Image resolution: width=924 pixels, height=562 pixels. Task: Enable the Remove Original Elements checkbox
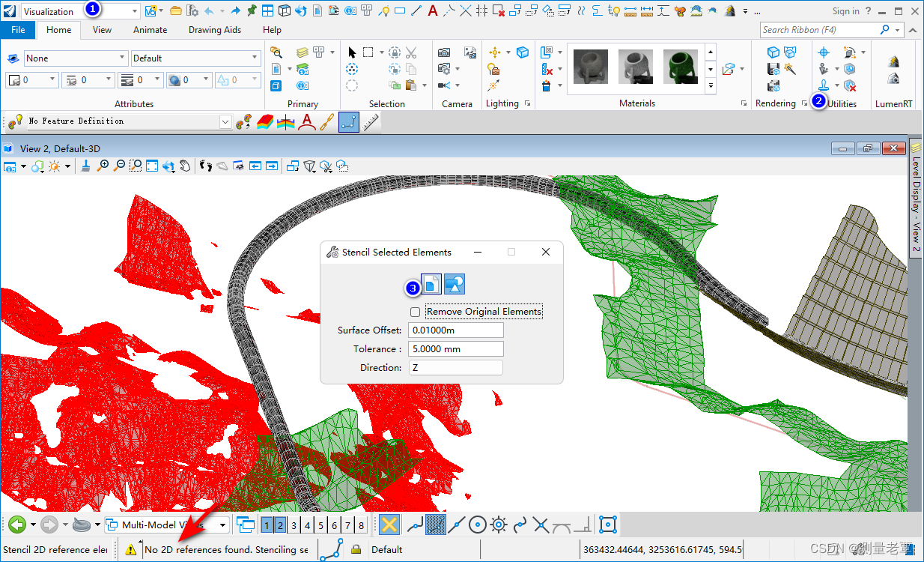416,312
